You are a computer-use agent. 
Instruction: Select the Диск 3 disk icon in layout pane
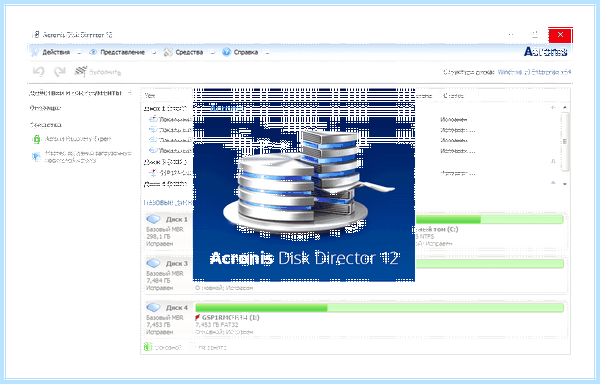click(154, 263)
